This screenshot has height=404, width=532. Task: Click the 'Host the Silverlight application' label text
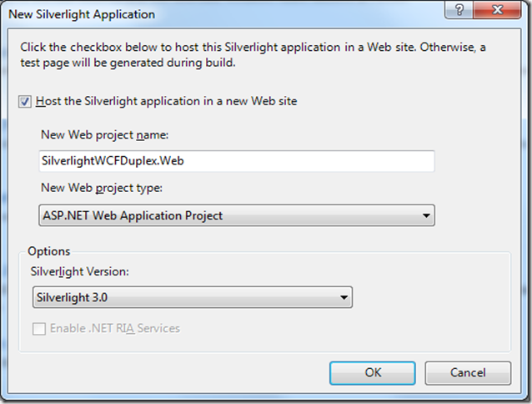point(167,102)
